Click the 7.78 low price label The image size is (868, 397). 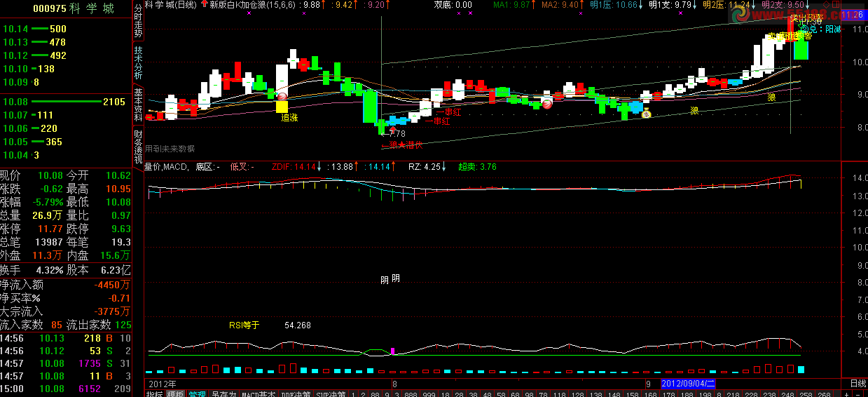tap(397, 133)
